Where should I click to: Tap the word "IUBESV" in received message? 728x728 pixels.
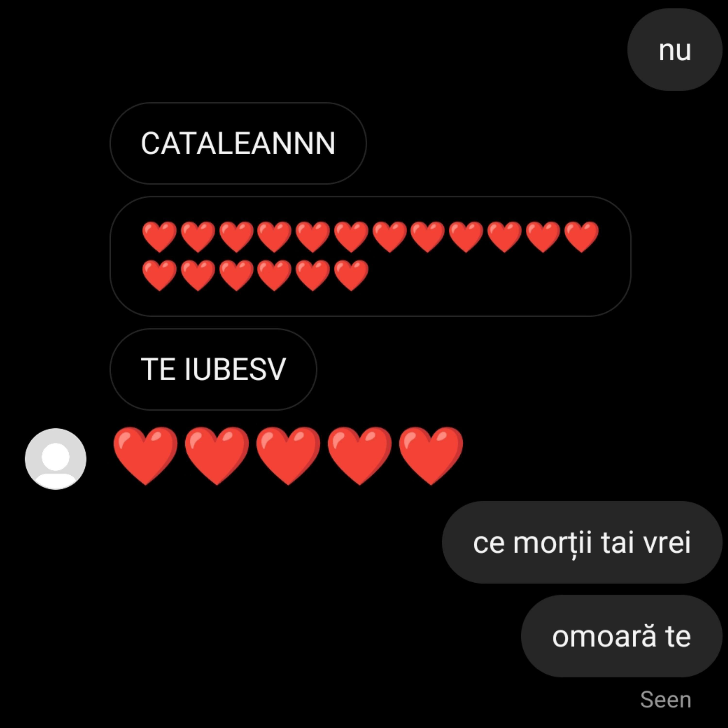pyautogui.click(x=235, y=369)
